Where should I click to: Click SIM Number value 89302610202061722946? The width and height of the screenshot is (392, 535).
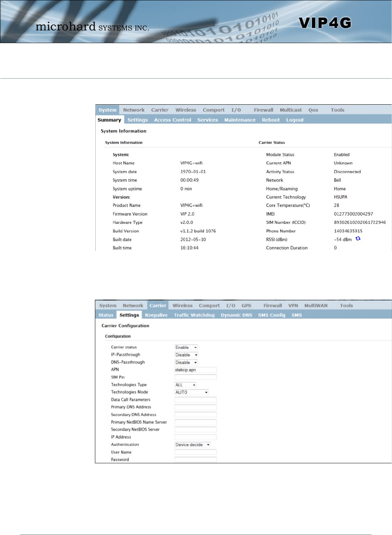click(360, 222)
